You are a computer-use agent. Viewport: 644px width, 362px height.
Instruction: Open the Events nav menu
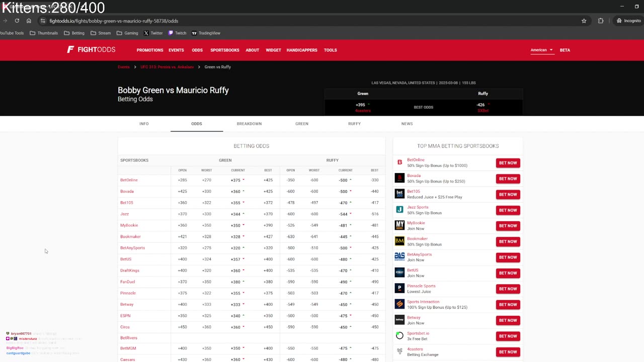(x=176, y=50)
